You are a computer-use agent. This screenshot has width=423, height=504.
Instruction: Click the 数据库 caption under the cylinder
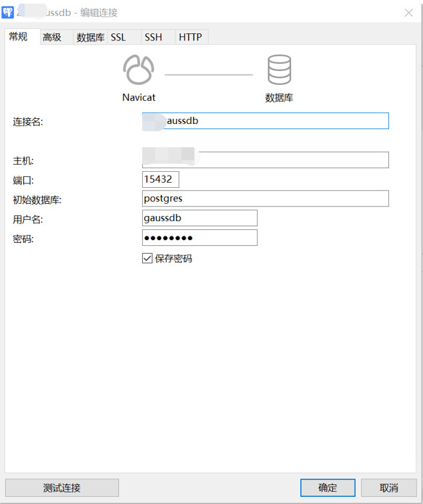279,98
